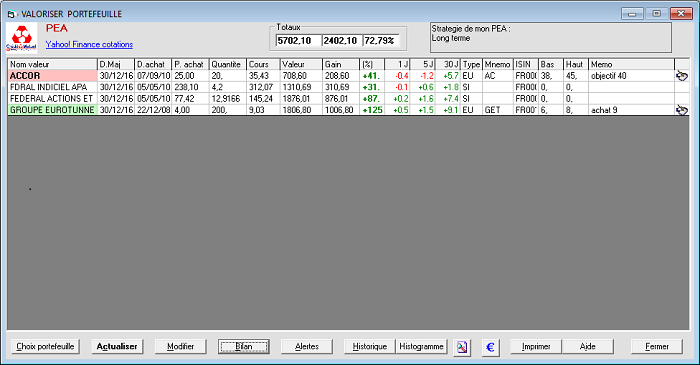
Task: Open the Yahoo! Finance cotations link
Action: click(x=89, y=45)
